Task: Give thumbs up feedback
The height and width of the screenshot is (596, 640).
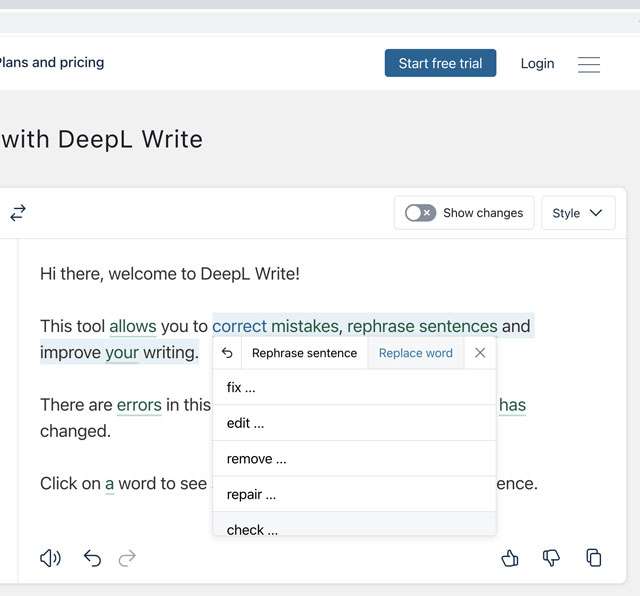Action: [x=510, y=558]
